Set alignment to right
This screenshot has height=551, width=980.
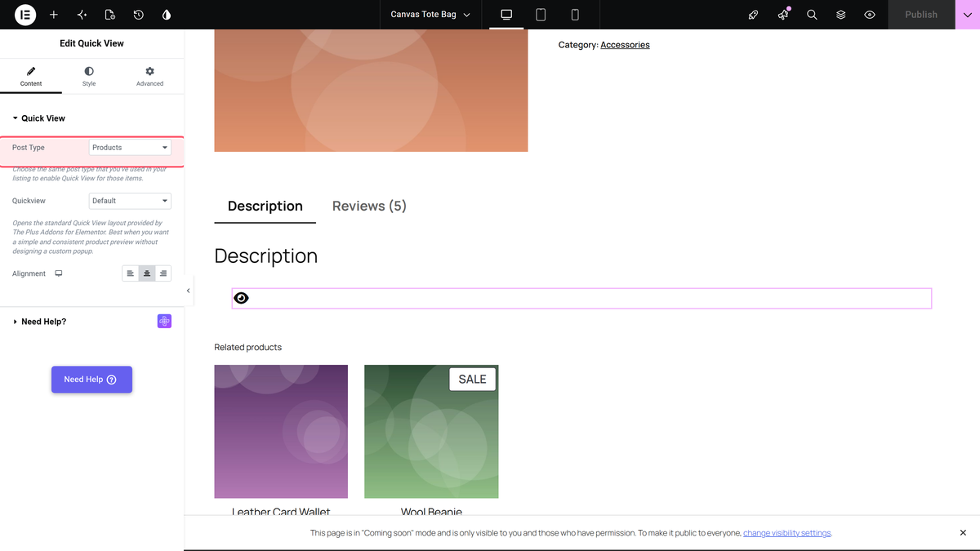point(163,273)
